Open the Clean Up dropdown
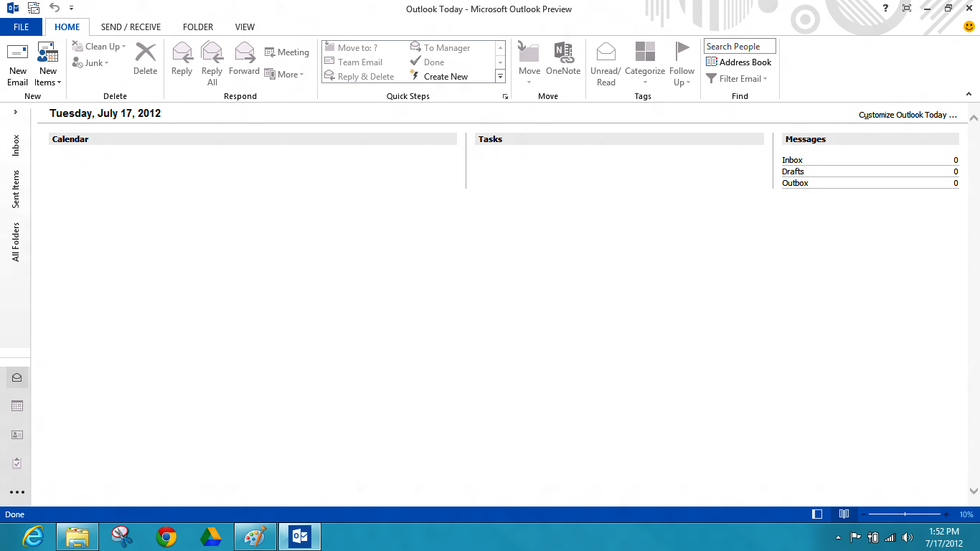980x551 pixels. (99, 47)
